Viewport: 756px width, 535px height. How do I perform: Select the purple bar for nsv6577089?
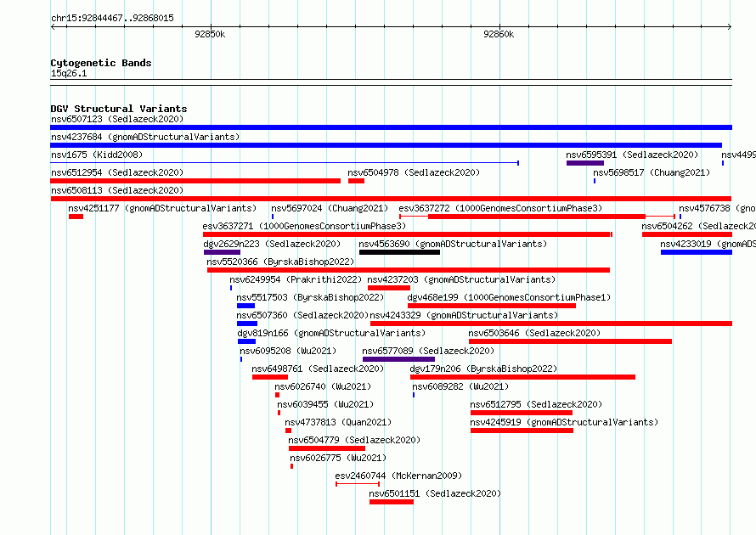coord(398,359)
